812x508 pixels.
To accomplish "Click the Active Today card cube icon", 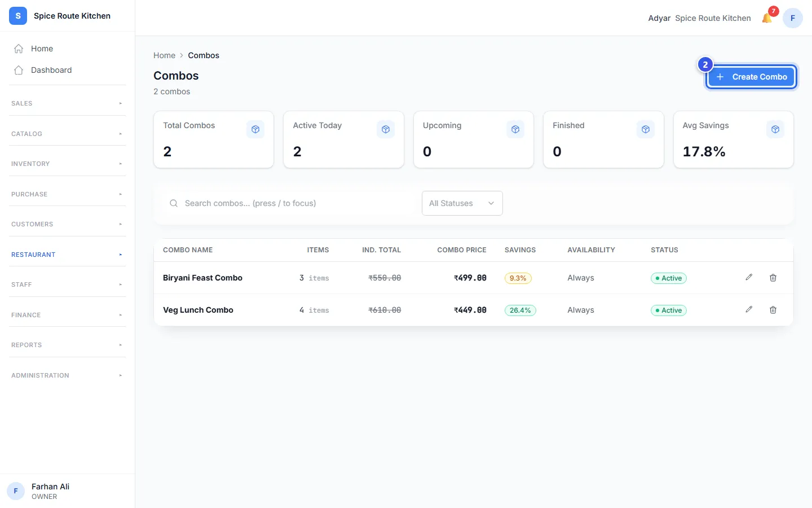I will pos(386,129).
